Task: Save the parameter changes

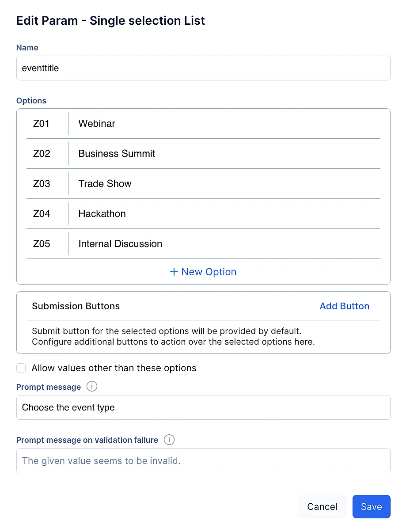Action: click(x=371, y=506)
